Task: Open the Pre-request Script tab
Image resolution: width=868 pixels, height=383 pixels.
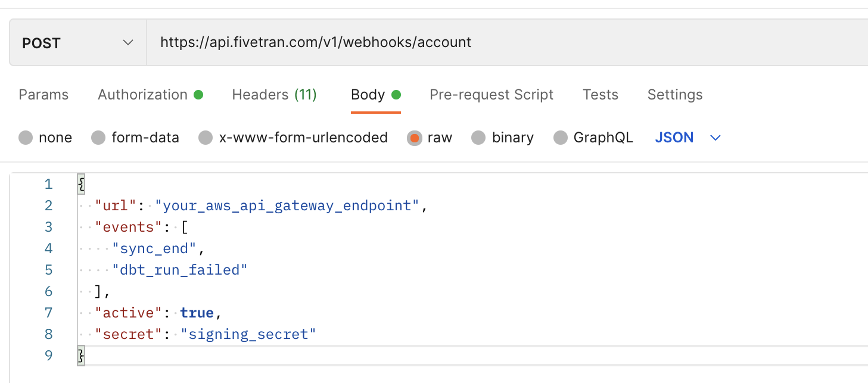Action: pos(491,95)
